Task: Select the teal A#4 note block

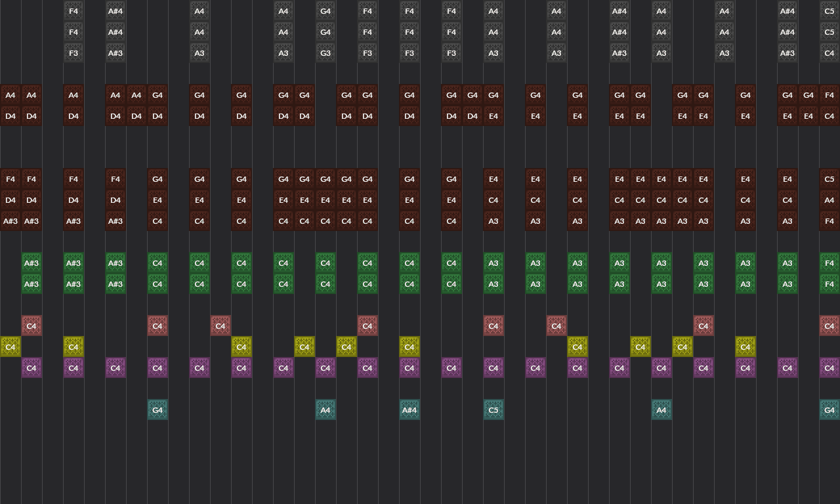Action: [409, 410]
